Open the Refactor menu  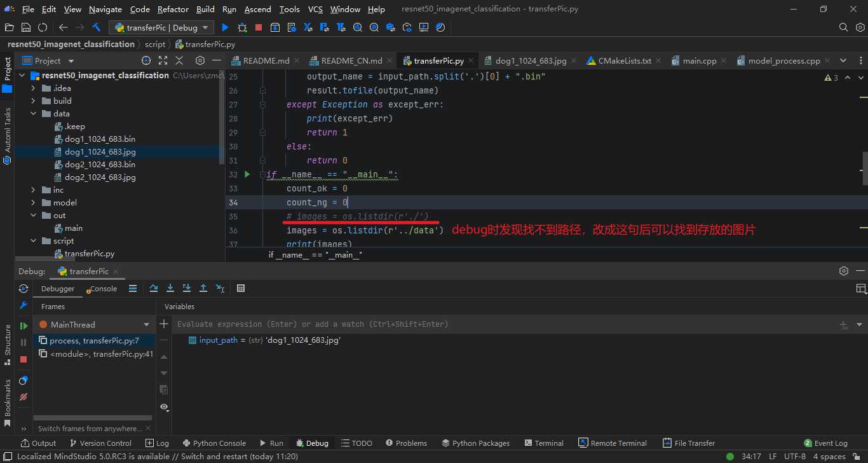173,10
